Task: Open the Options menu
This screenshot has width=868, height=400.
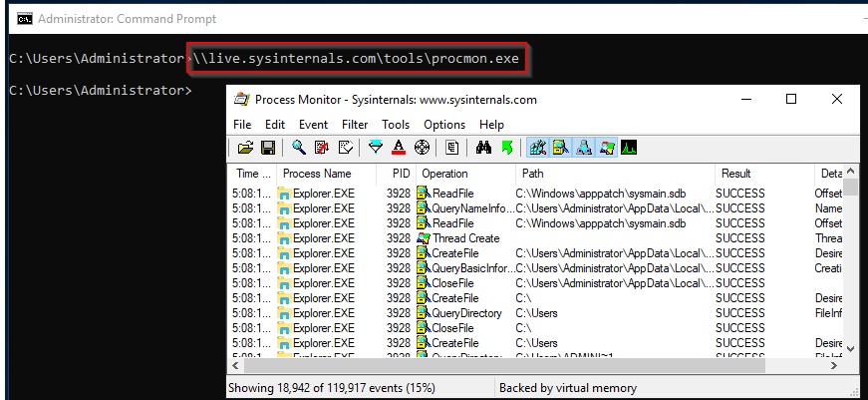Action: [444, 125]
